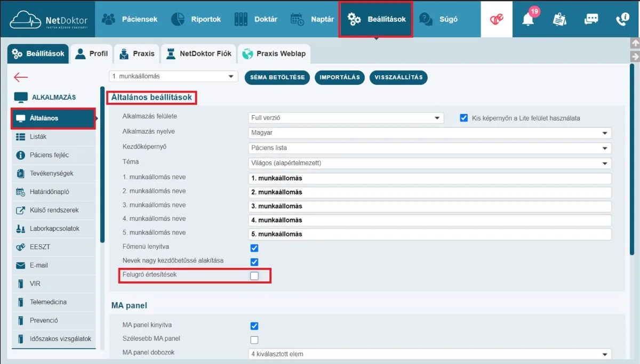Click the VISSZAÁLLÍTÁS button
This screenshot has width=640, height=364.
point(398,77)
